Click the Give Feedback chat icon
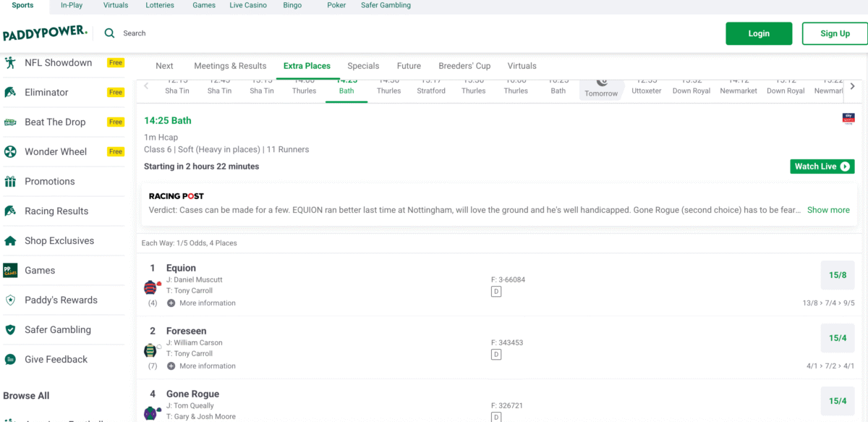 [10, 360]
